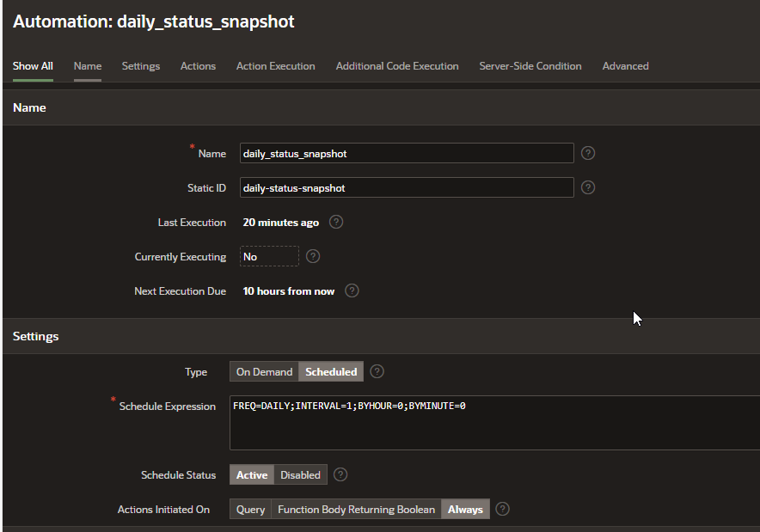Switch to the Action Execution tab
Viewport: 760px width, 532px height.
tap(275, 66)
